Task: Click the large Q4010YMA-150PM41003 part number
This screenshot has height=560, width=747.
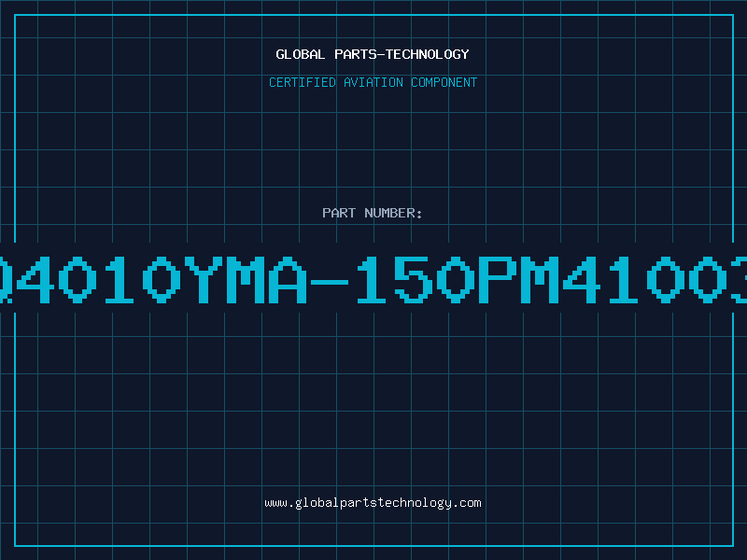Action: tap(373, 280)
